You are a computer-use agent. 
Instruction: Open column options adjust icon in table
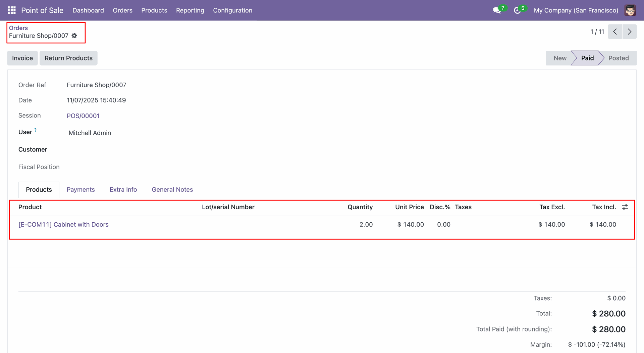pos(625,207)
